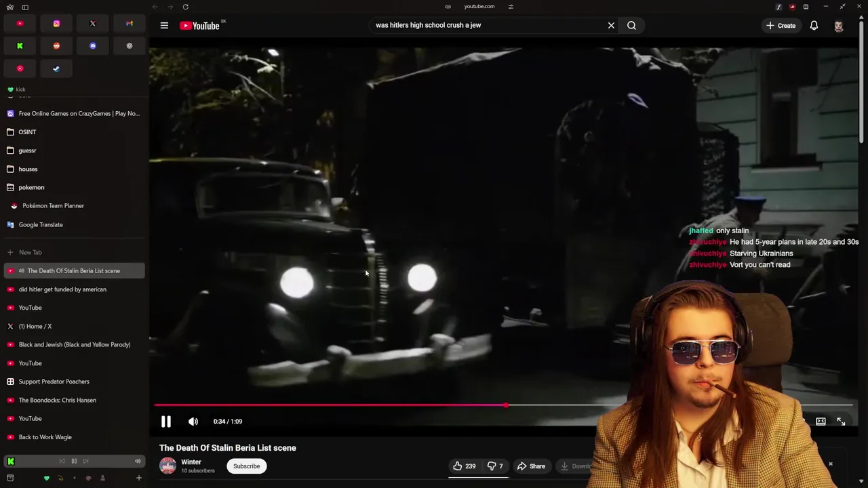Open the YouTube account avatar menu
This screenshot has width=868, height=488.
click(x=839, y=26)
